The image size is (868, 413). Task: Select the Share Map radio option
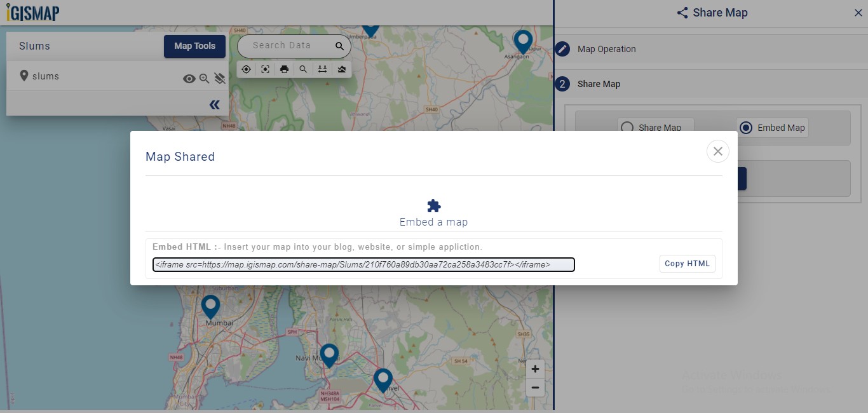click(x=627, y=127)
